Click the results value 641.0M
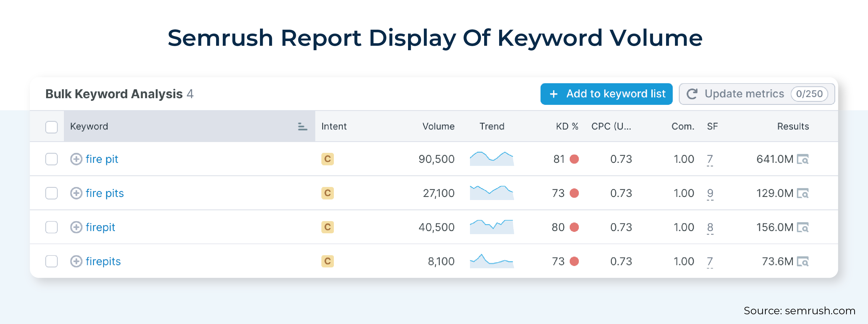 pyautogui.click(x=775, y=159)
